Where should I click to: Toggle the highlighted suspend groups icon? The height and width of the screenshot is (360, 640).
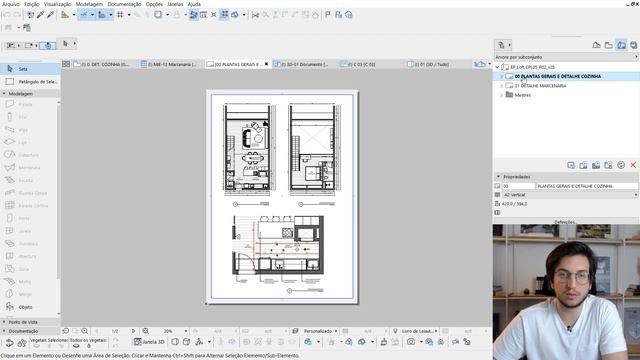224,15
